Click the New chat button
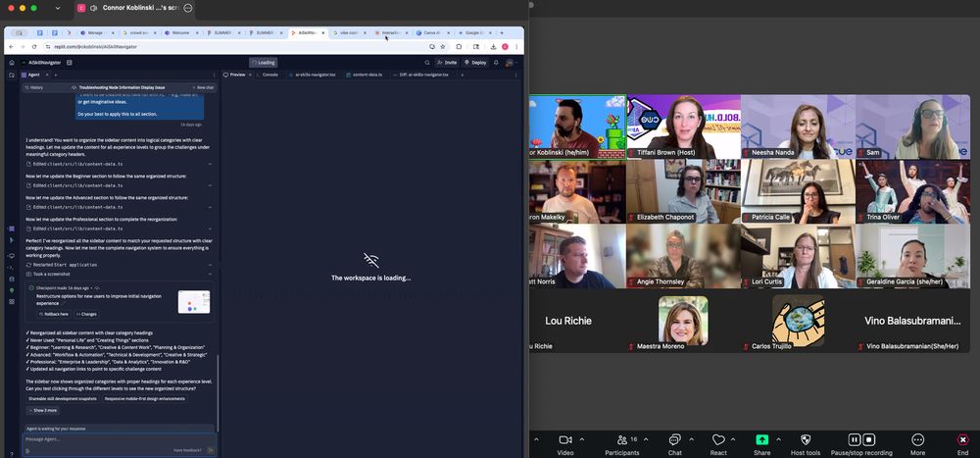980x458 pixels. 203,87
